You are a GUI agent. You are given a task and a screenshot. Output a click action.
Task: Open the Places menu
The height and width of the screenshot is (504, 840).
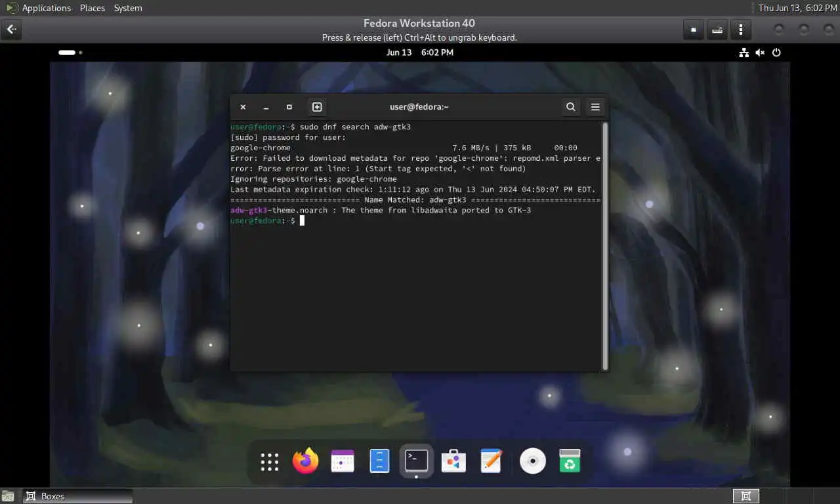(x=93, y=8)
